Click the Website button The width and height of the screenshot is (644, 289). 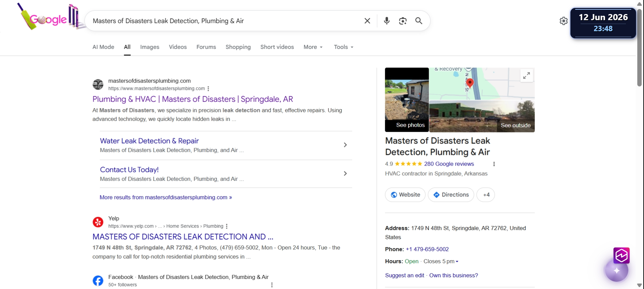[405, 195]
